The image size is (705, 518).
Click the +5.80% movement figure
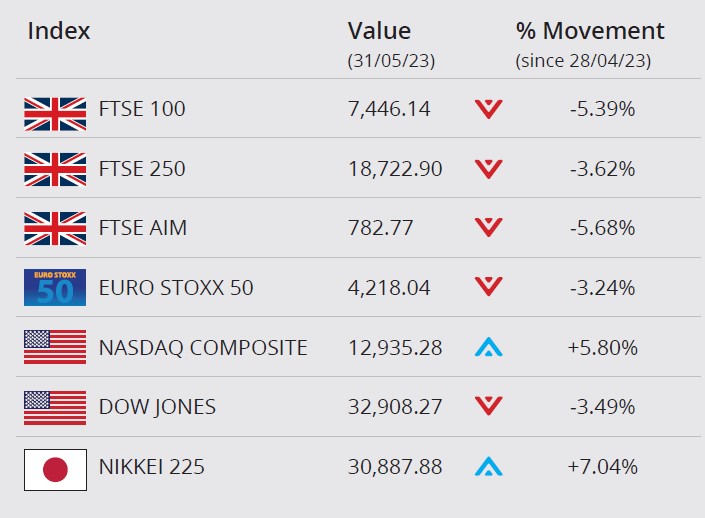[602, 348]
